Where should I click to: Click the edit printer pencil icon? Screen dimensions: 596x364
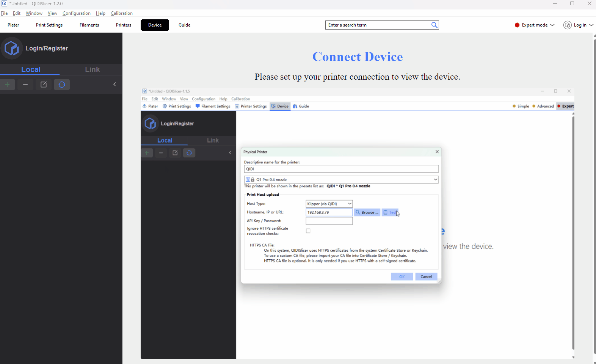44,85
